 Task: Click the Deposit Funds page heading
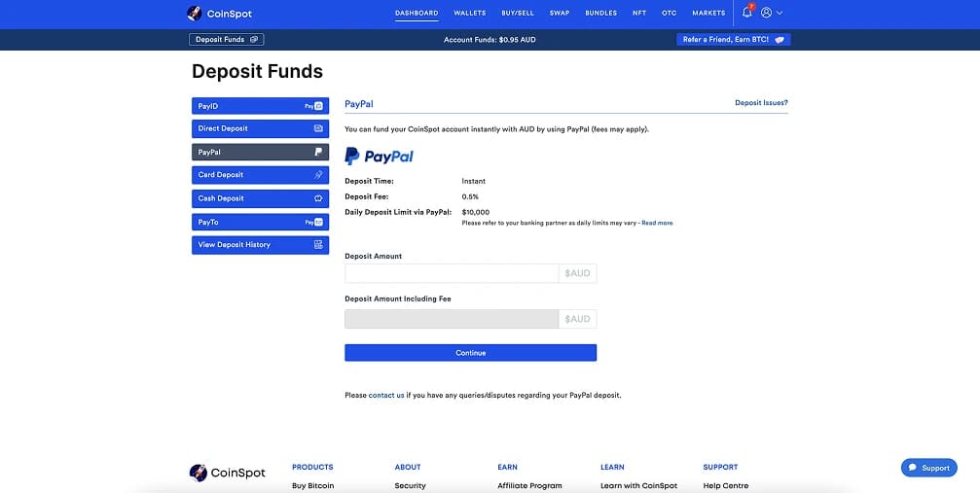click(x=258, y=72)
